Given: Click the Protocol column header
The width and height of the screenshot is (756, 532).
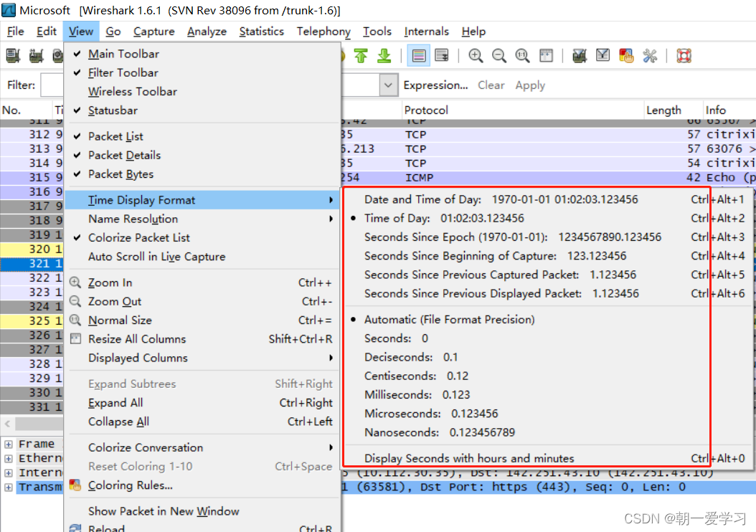Looking at the screenshot, I should tap(523, 110).
